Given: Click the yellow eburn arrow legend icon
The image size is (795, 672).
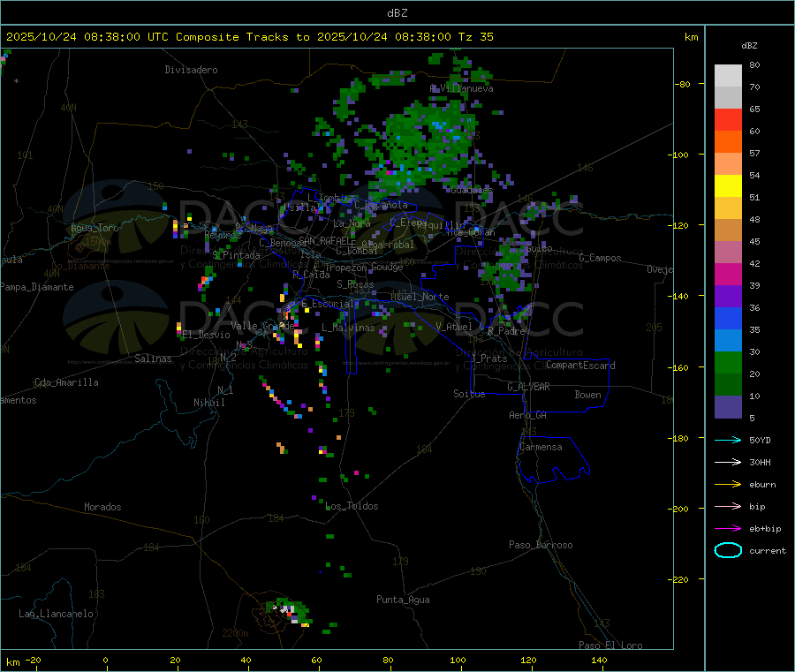Looking at the screenshot, I should click(x=728, y=485).
